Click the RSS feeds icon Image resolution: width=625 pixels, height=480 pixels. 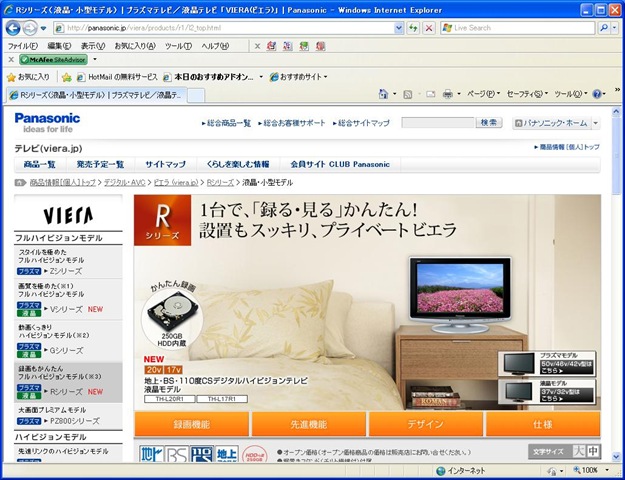point(407,94)
